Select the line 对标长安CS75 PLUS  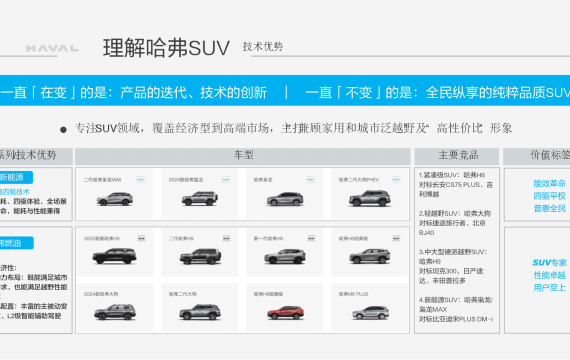pyautogui.click(x=449, y=185)
